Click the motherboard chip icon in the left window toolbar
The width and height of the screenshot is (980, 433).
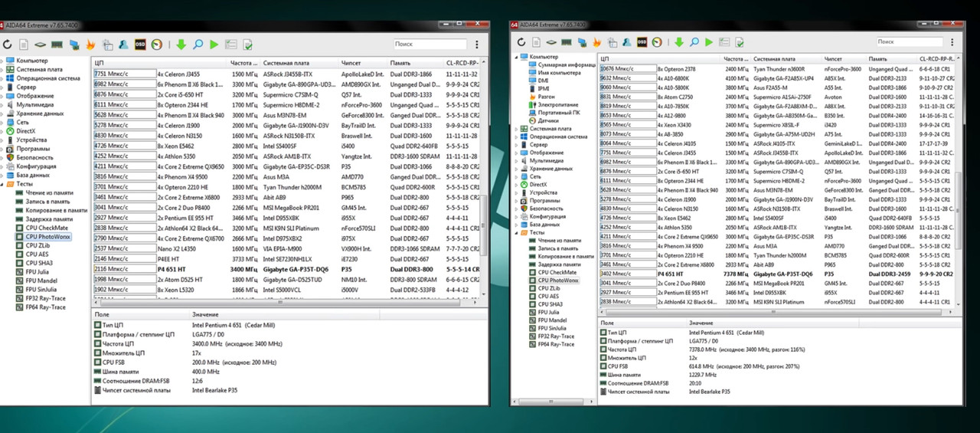point(41,44)
